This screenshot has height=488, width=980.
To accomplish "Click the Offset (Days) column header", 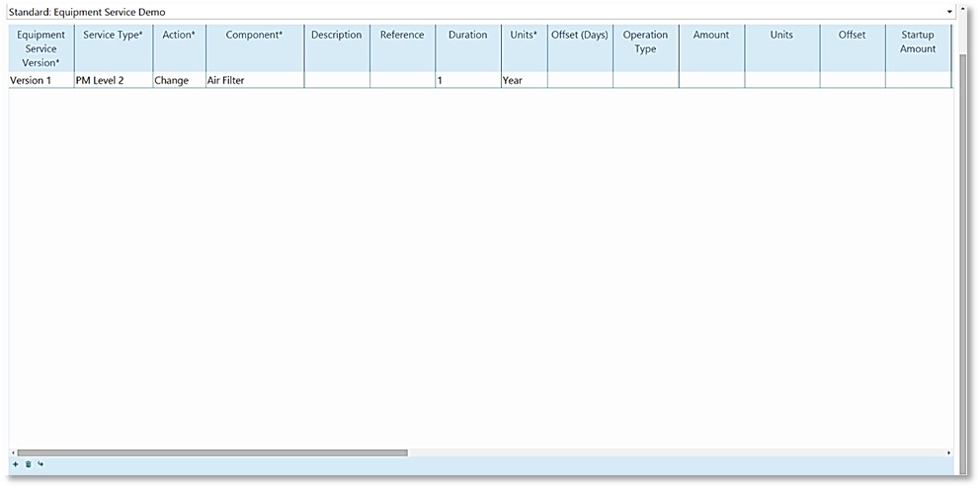I will (x=580, y=48).
